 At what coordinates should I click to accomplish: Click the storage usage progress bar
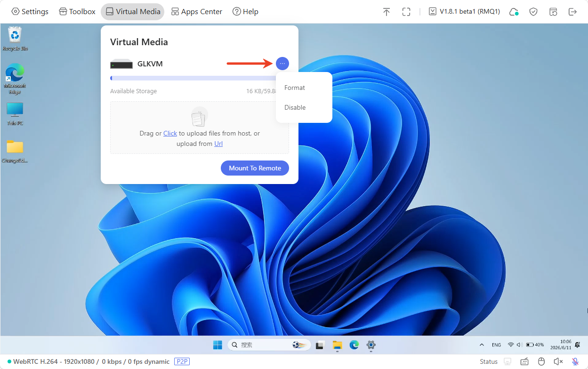(x=193, y=78)
